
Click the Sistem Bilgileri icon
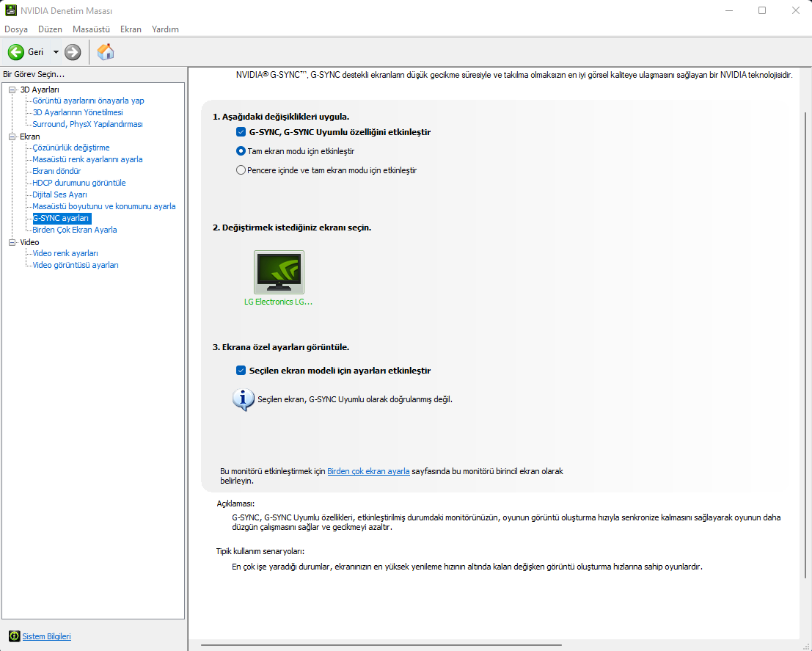pyautogui.click(x=14, y=636)
